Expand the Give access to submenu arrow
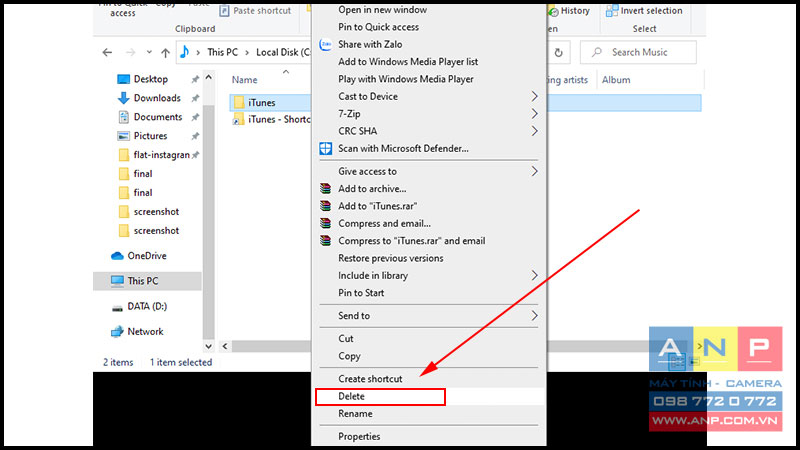The width and height of the screenshot is (800, 450). [x=534, y=171]
